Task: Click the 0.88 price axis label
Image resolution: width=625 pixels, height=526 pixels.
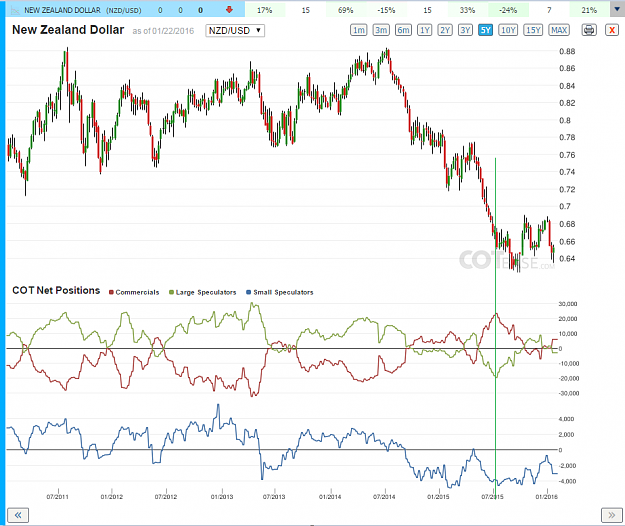Action: (x=567, y=51)
